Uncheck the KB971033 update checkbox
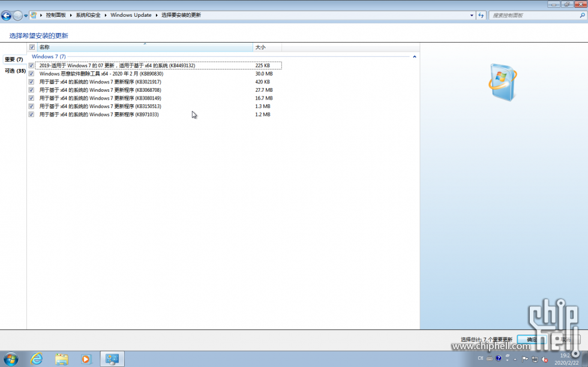 point(31,115)
